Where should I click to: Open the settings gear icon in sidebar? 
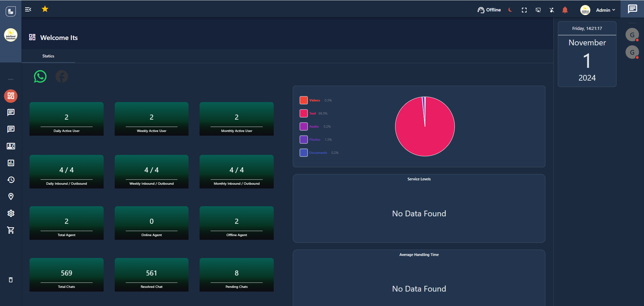pos(11,213)
